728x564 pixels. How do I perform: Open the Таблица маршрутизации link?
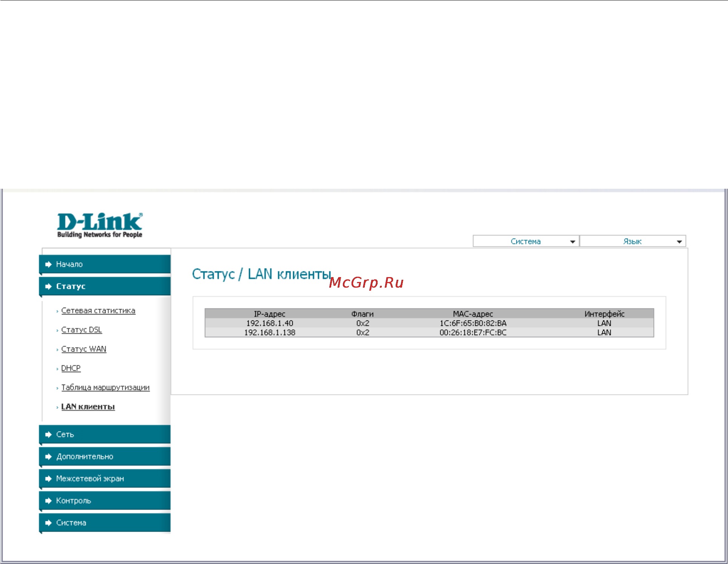coord(105,388)
